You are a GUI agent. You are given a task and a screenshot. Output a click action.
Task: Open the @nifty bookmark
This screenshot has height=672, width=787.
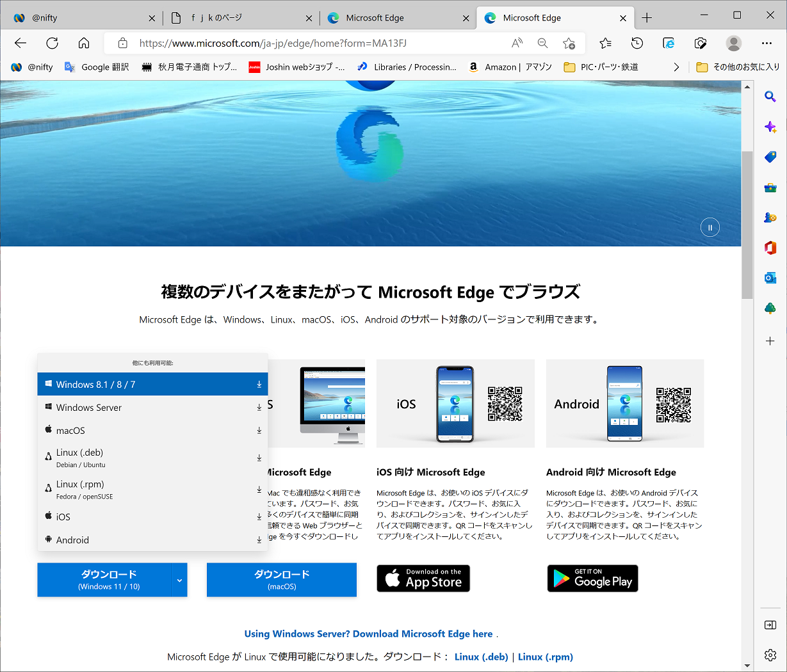(33, 67)
